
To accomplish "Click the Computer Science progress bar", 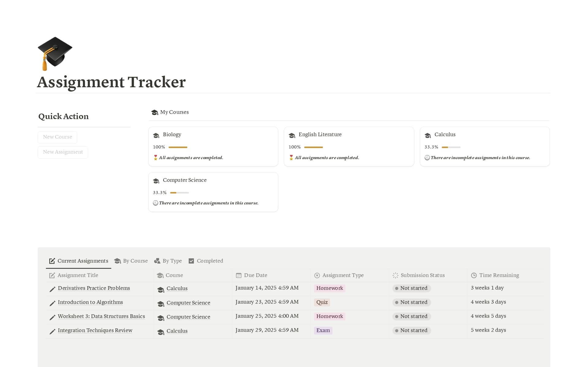I will [x=179, y=193].
